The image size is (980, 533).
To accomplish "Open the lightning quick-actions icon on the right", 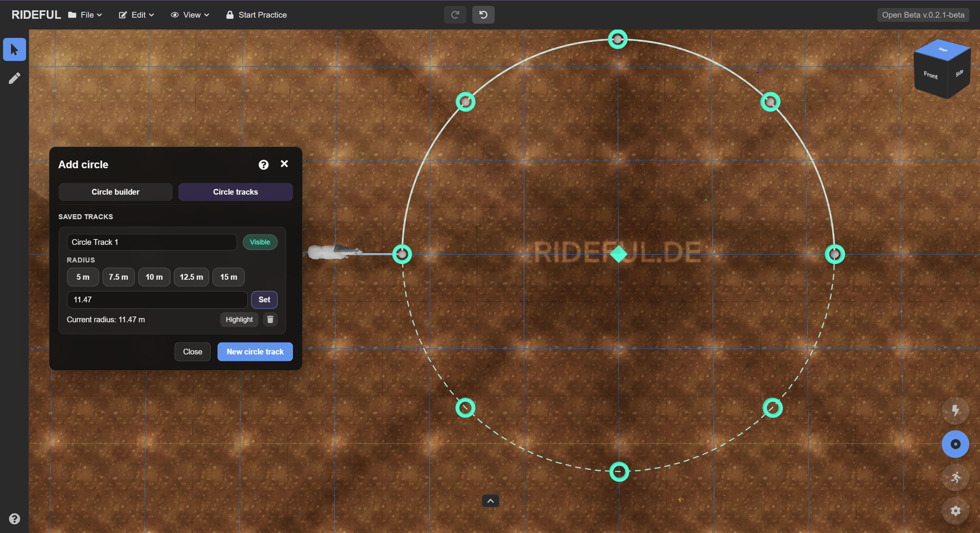I will (955, 410).
